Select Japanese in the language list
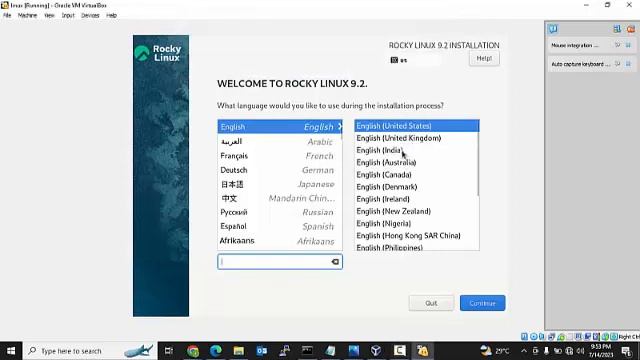The width and height of the screenshot is (640, 360). [x=280, y=184]
